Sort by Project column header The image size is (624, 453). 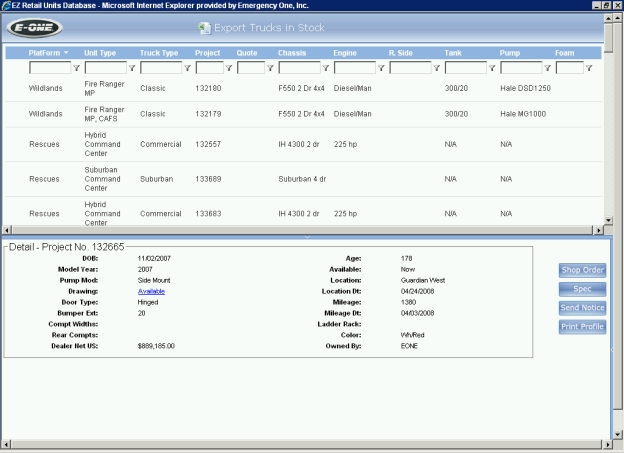coord(207,53)
